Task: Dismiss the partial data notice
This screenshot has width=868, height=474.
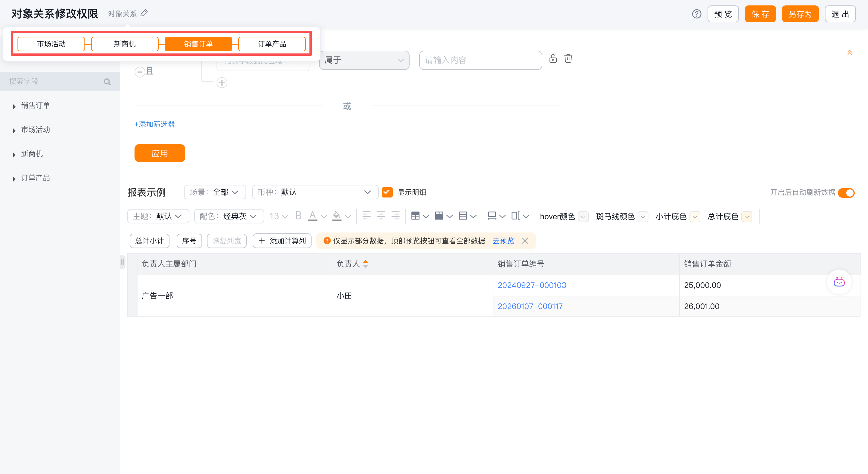Action: 525,241
